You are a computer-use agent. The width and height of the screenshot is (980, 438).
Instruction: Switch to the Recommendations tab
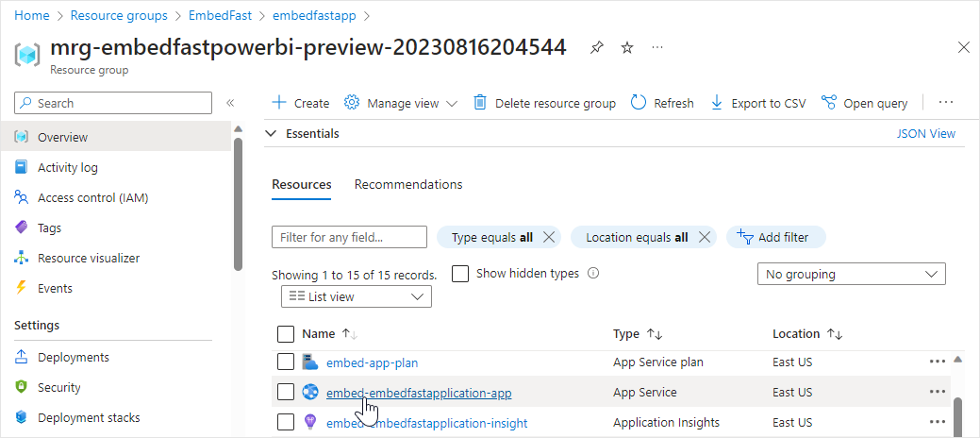tap(408, 184)
